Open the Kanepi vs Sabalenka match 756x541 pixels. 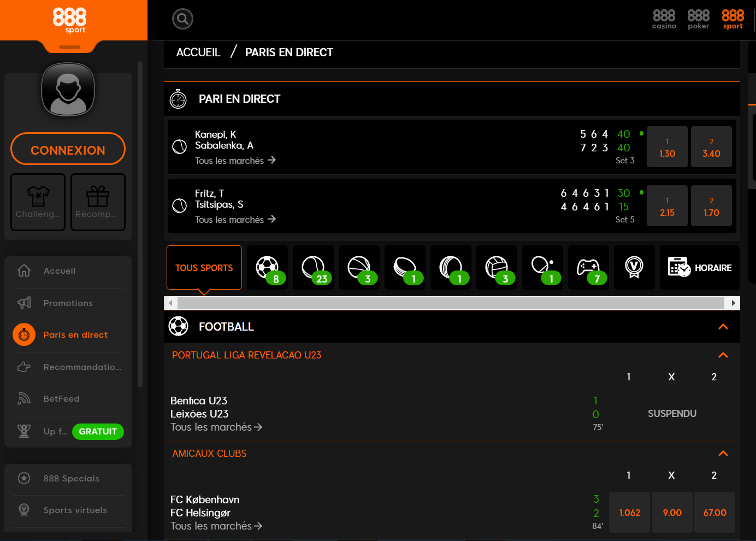pyautogui.click(x=224, y=140)
